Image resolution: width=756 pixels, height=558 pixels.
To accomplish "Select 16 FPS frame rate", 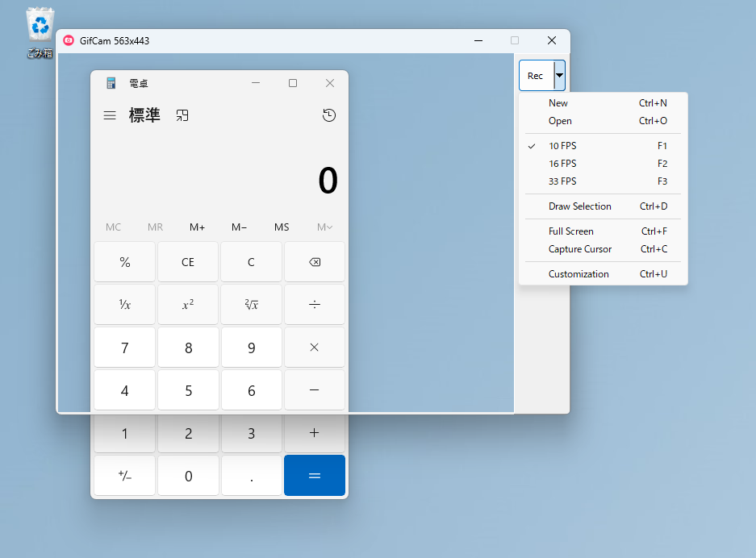I will [562, 164].
